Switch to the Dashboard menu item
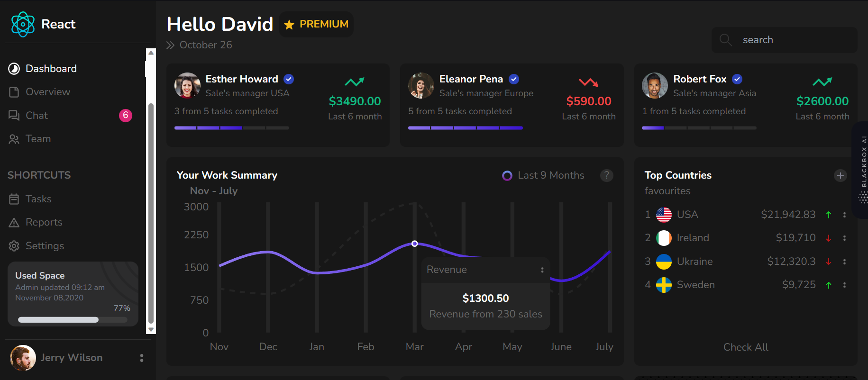This screenshot has width=868, height=380. tap(51, 68)
